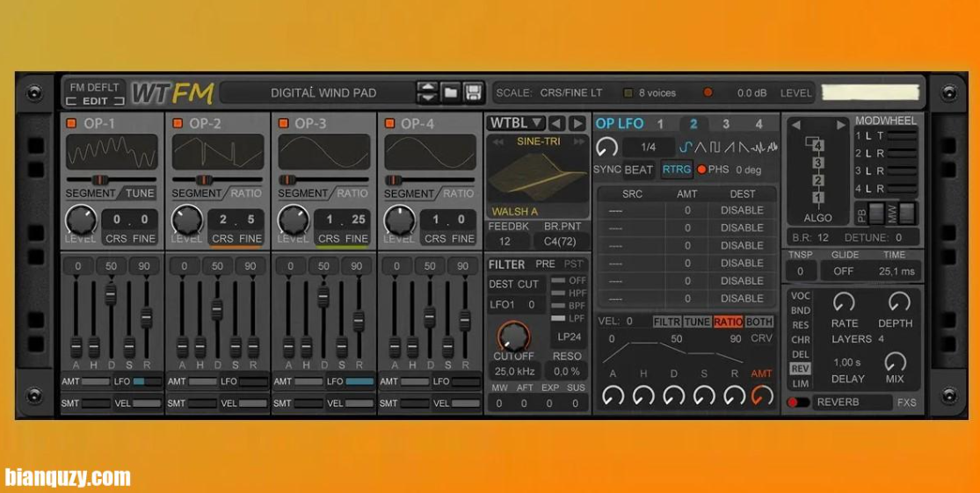Click the effects RATE knob
This screenshot has width=980, height=493.
point(844,302)
